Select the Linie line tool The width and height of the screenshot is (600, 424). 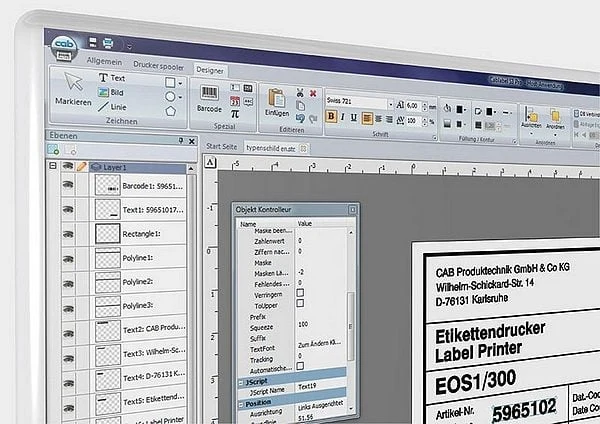point(111,107)
